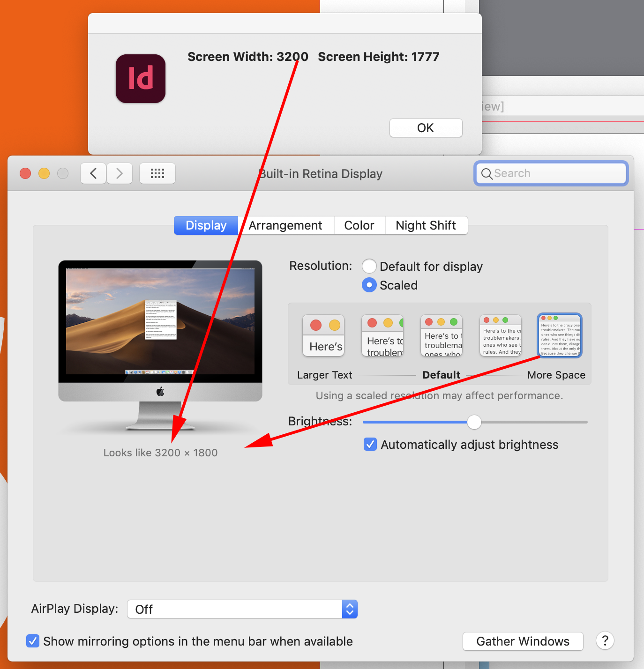Click the Gather Windows button
This screenshot has height=669, width=644.
point(522,641)
